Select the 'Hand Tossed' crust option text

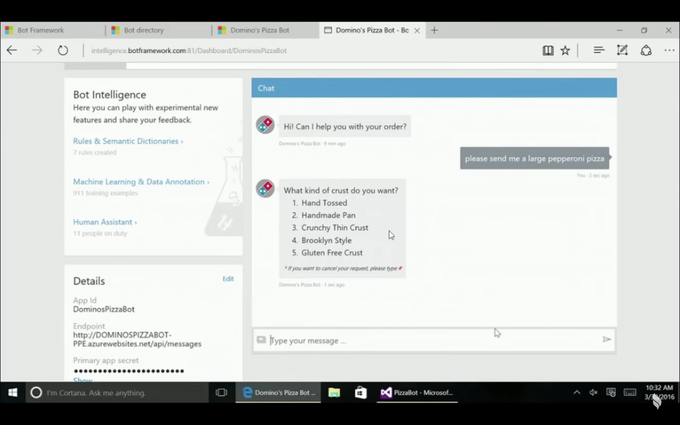pyautogui.click(x=324, y=203)
